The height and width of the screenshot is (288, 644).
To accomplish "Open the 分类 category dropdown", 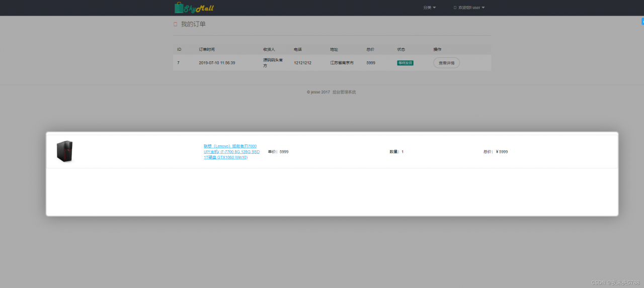I will (429, 8).
